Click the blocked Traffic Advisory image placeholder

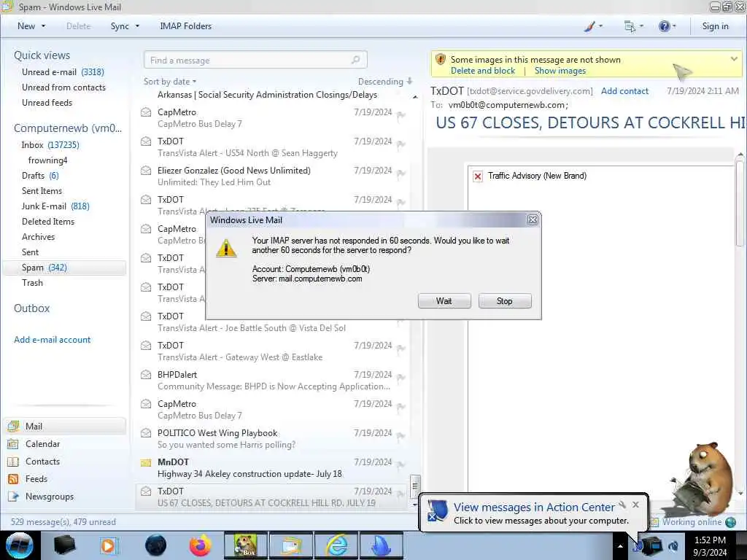coord(478,176)
